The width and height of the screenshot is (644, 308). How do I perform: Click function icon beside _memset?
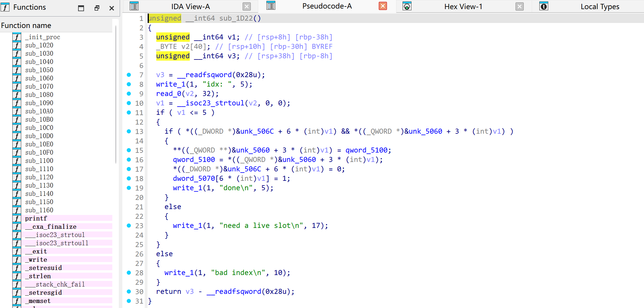tap(17, 301)
